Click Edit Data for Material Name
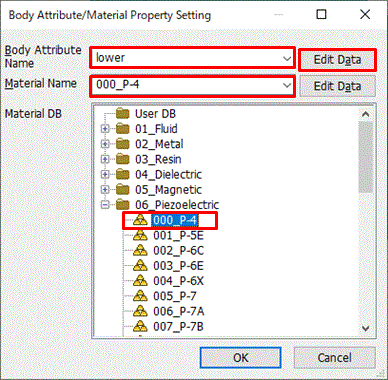The width and height of the screenshot is (388, 380). coord(337,86)
